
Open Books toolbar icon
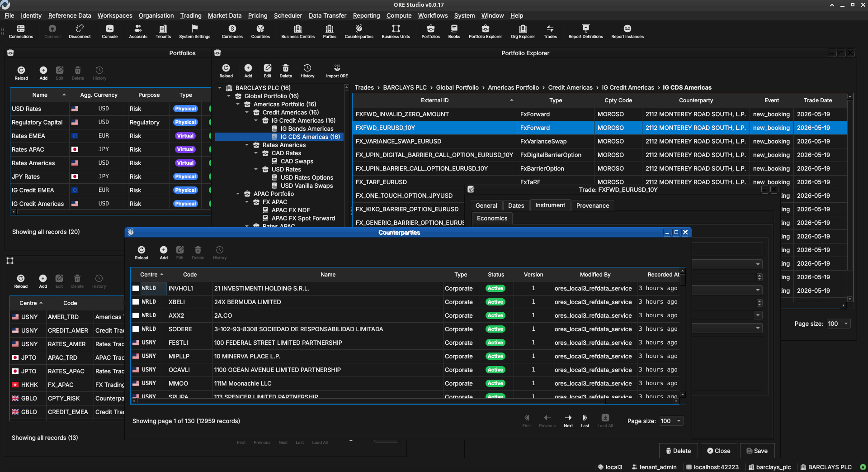point(454,32)
